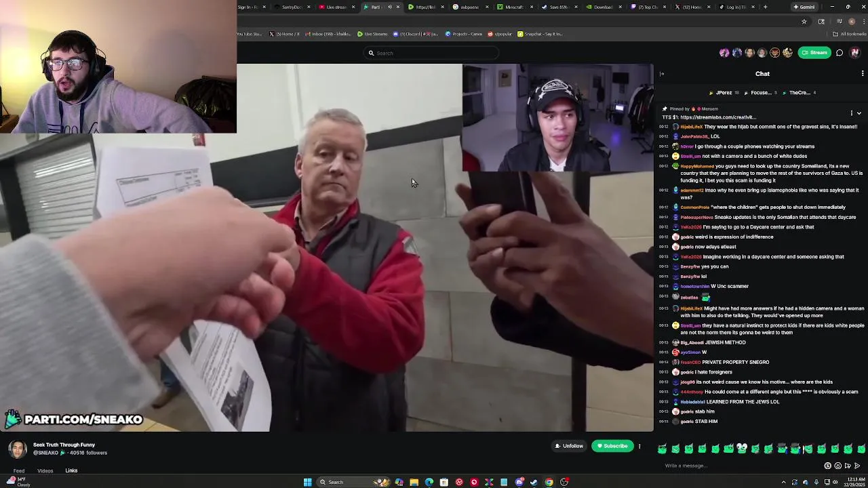The height and width of the screenshot is (488, 868).
Task: Open Live Streams bookmark
Action: (x=373, y=34)
